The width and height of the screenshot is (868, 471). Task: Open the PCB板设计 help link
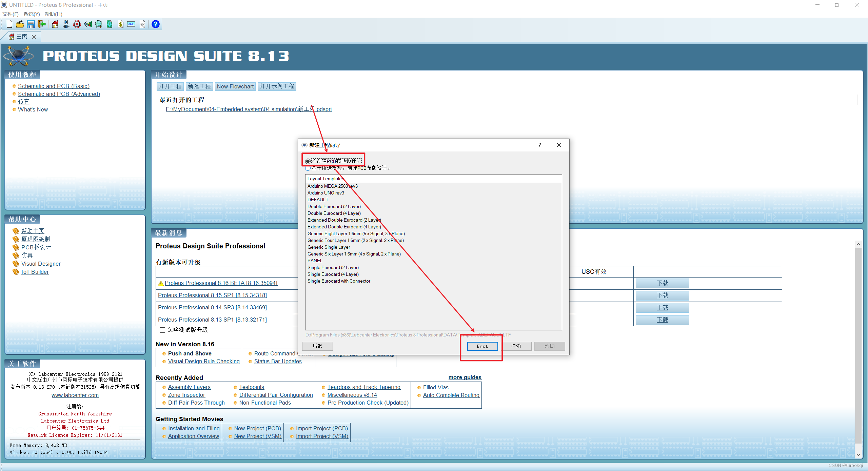coord(36,247)
